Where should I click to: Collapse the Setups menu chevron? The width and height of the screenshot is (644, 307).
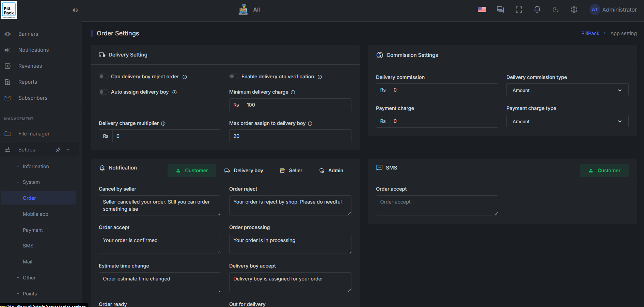tap(68, 150)
